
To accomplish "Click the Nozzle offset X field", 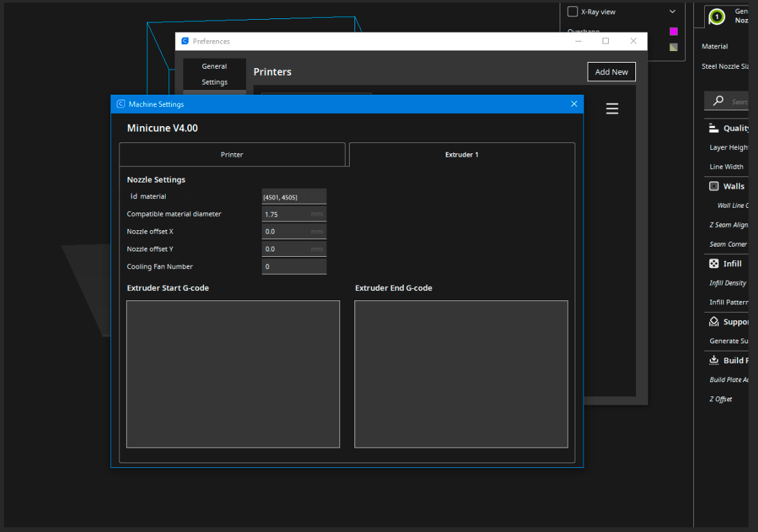I will [294, 232].
